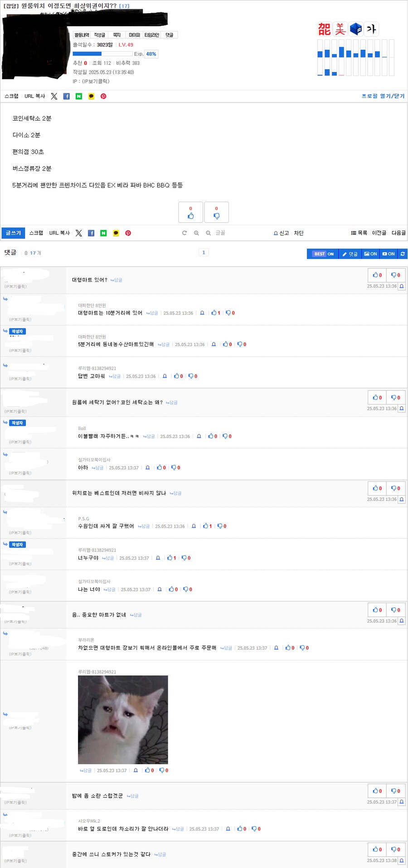Naver share icon in the 글쓰기 toolbar
This screenshot has height=868, width=408.
(103, 233)
